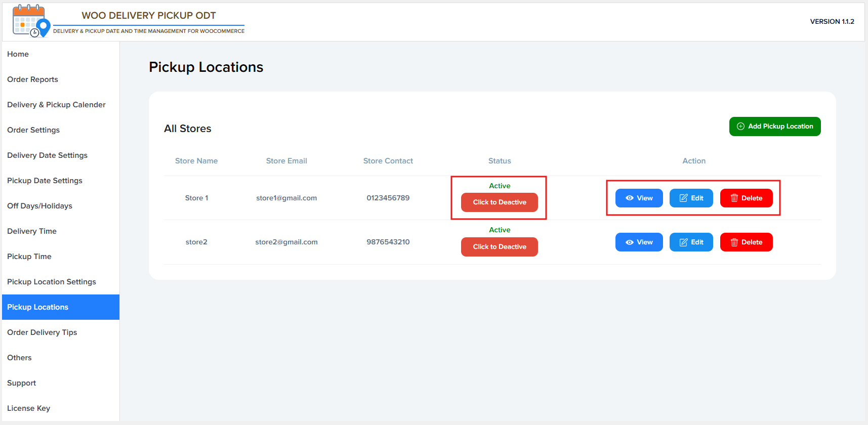
Task: Click the eye icon in Store 1 row
Action: (629, 198)
